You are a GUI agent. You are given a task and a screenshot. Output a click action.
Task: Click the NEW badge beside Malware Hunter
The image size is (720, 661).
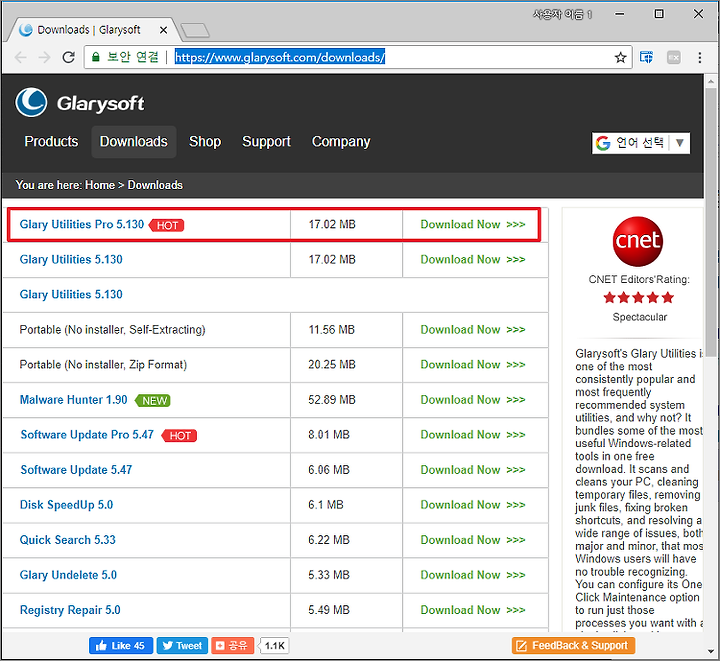pyautogui.click(x=153, y=401)
